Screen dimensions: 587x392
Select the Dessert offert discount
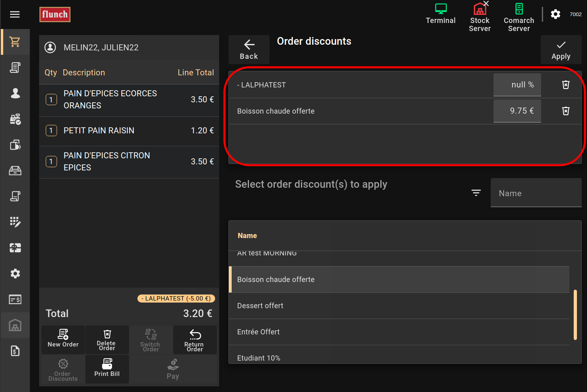click(399, 306)
